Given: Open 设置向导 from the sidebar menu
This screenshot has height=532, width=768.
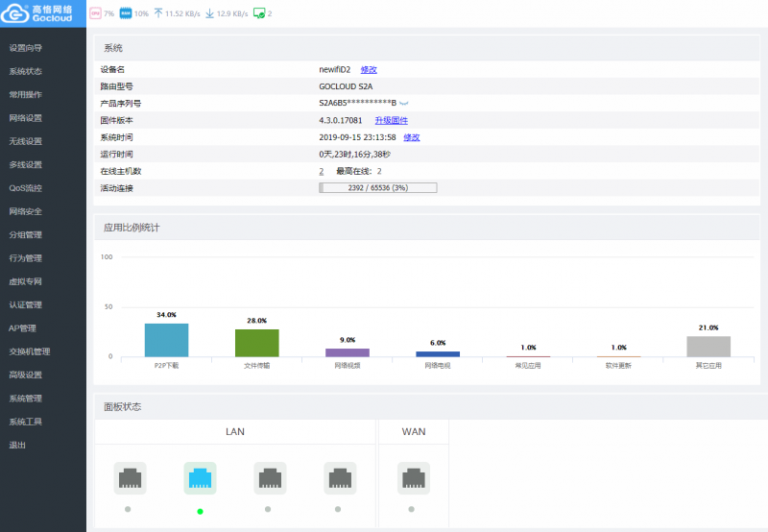Looking at the screenshot, I should 26,48.
